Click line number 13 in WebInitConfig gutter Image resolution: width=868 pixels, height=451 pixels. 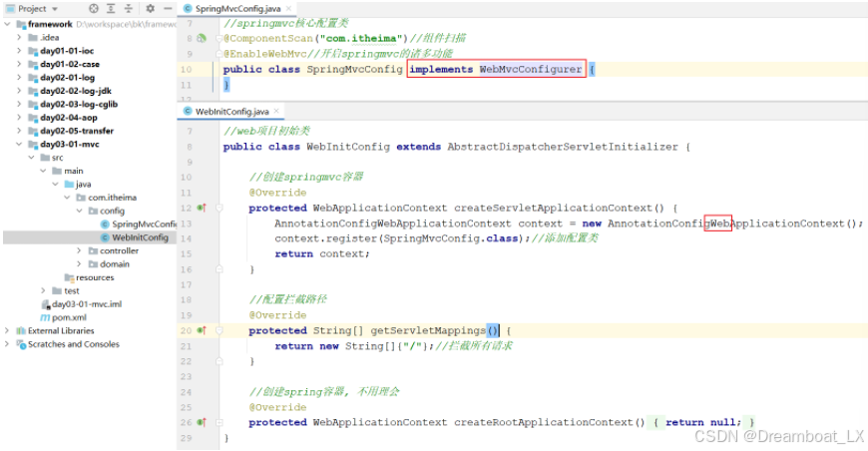tap(186, 224)
